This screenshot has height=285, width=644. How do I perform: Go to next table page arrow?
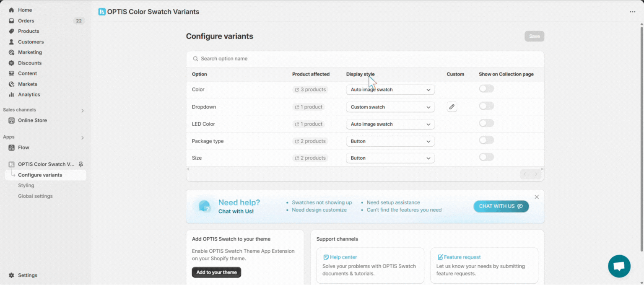coord(536,174)
